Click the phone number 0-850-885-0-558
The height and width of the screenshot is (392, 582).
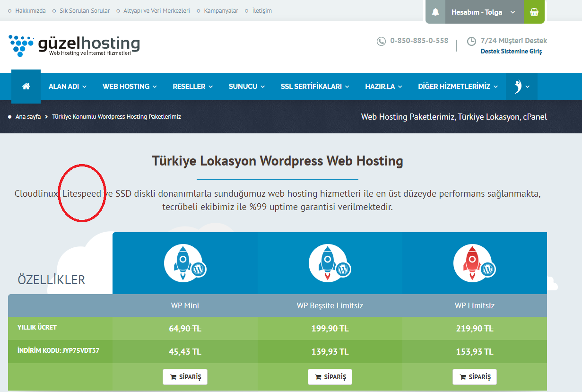419,41
